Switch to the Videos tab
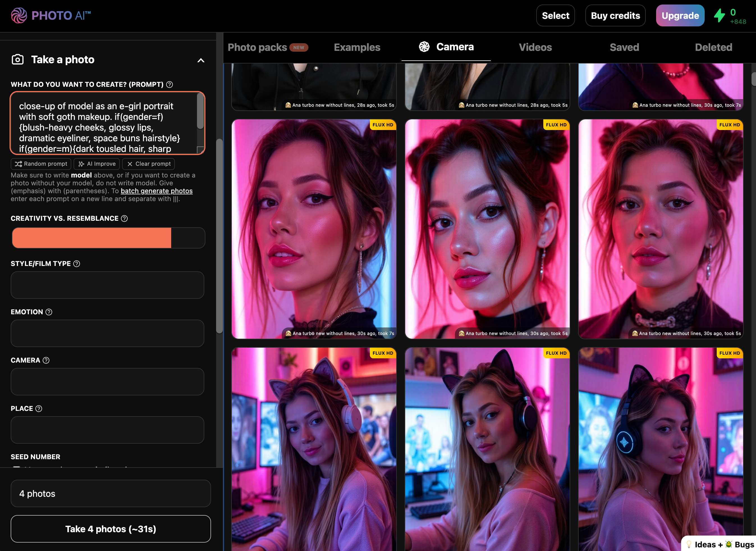 pyautogui.click(x=535, y=47)
